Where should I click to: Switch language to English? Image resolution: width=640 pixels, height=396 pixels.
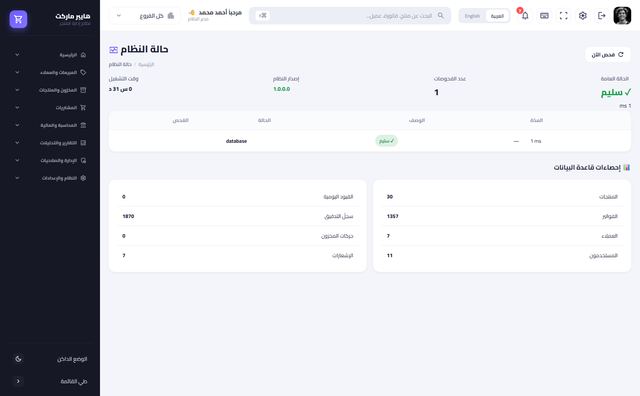coord(472,16)
